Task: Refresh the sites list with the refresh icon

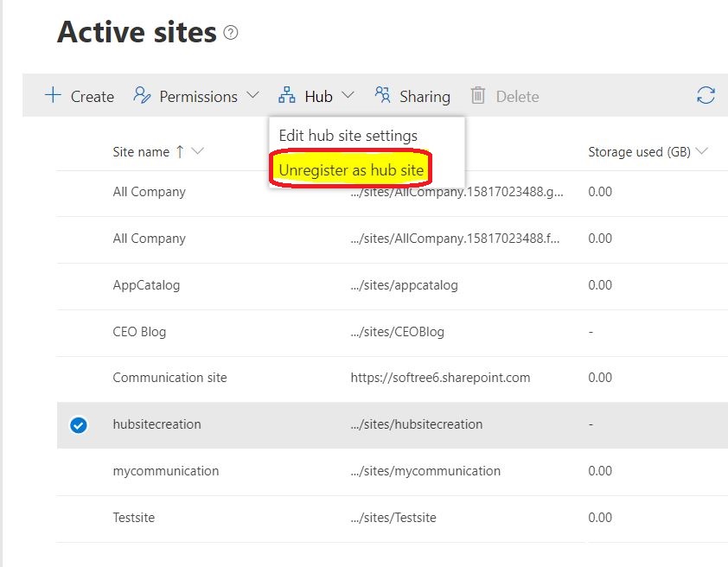Action: click(706, 96)
